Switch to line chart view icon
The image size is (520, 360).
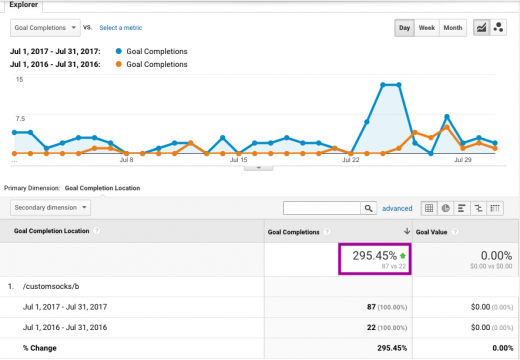[x=482, y=28]
